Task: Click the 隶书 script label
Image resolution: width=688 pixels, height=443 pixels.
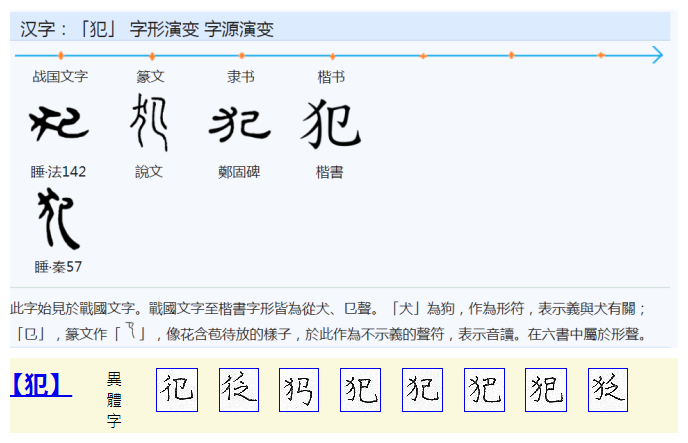Action: 240,77
